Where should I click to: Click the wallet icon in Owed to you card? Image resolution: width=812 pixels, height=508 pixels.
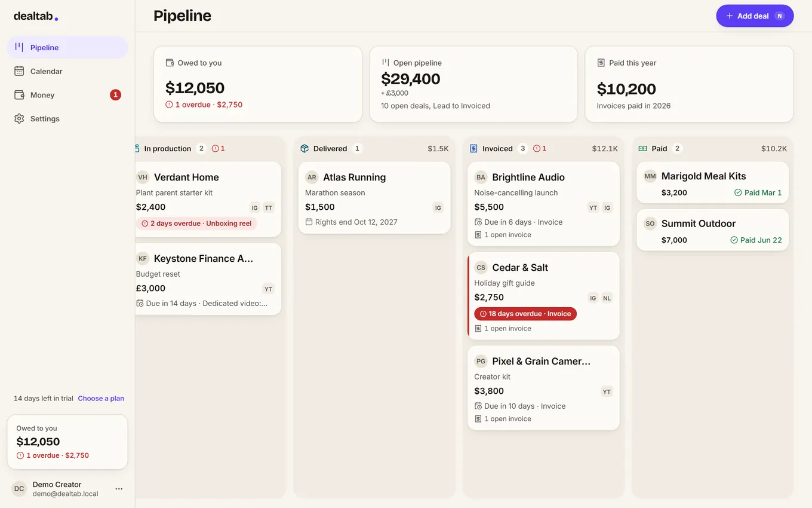click(170, 63)
